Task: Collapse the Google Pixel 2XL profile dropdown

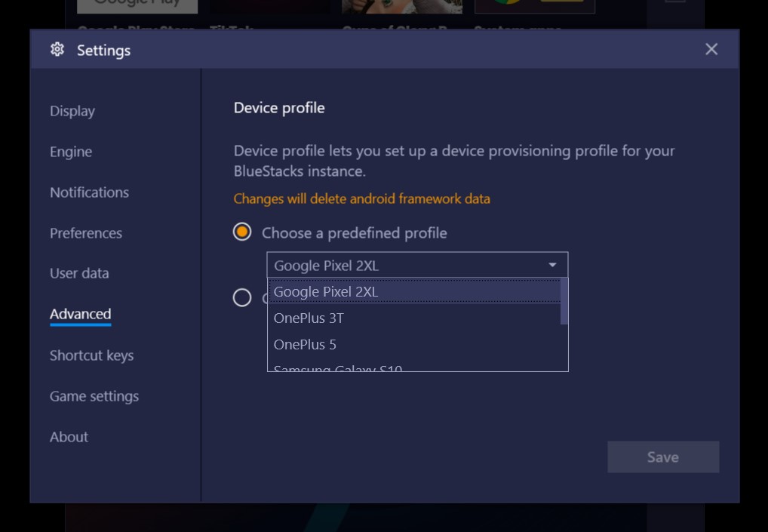Action: coord(417,265)
